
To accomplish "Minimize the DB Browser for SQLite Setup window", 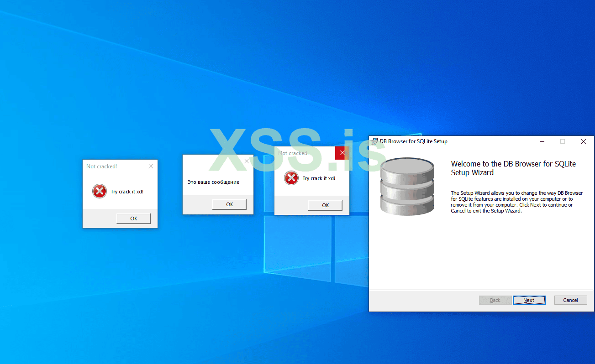I will pyautogui.click(x=542, y=141).
